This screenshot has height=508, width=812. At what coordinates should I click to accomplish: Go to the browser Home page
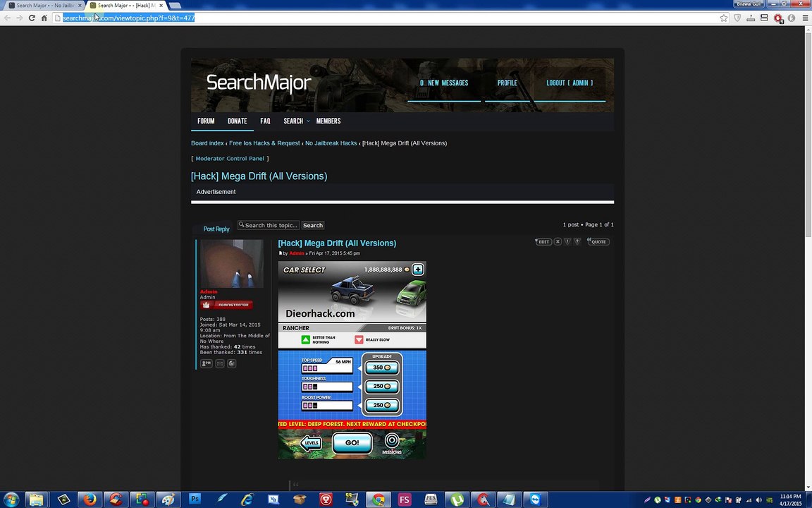click(x=44, y=18)
